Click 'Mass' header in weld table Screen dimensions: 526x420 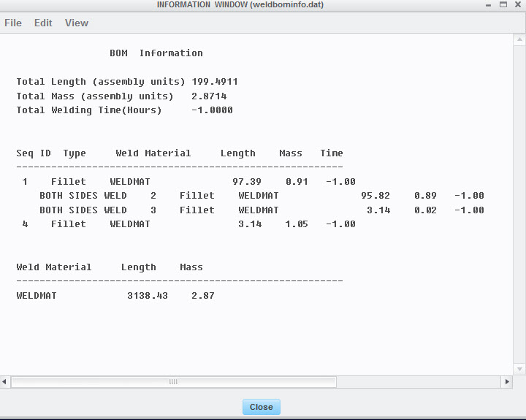pyautogui.click(x=291, y=153)
